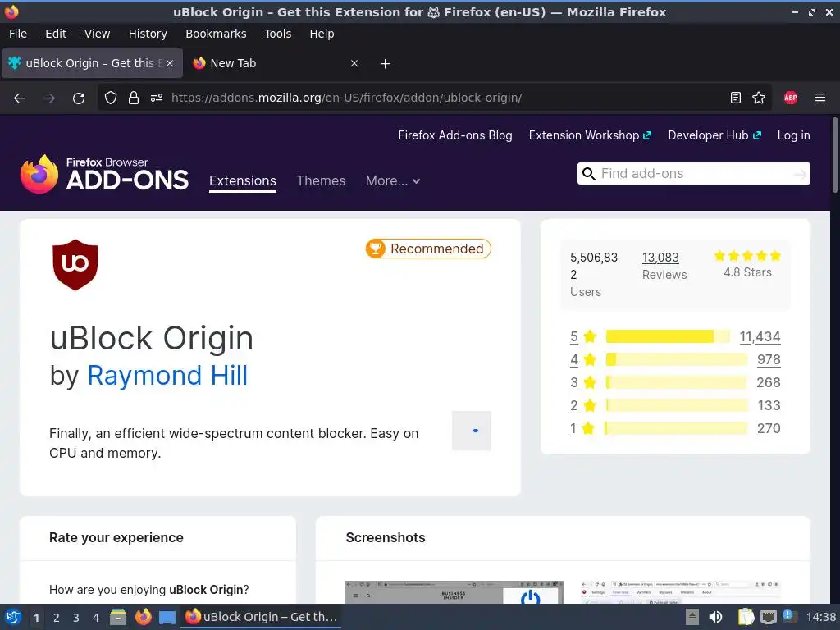
Task: Switch to the New Tab tab
Action: (x=276, y=63)
